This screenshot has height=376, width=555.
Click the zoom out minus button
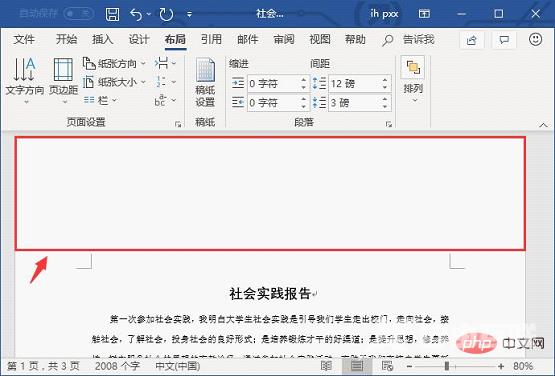click(x=409, y=366)
